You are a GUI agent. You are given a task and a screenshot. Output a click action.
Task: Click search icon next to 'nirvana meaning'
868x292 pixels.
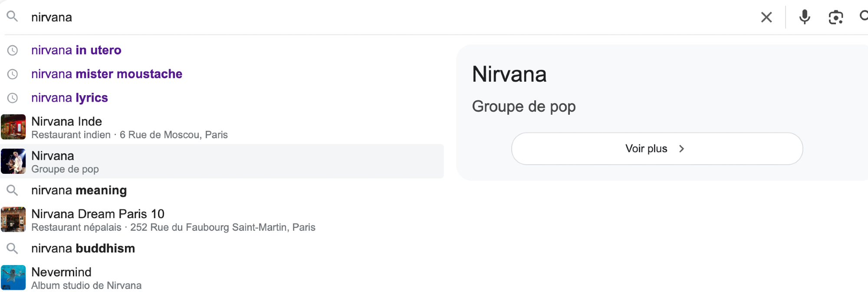pyautogui.click(x=12, y=190)
